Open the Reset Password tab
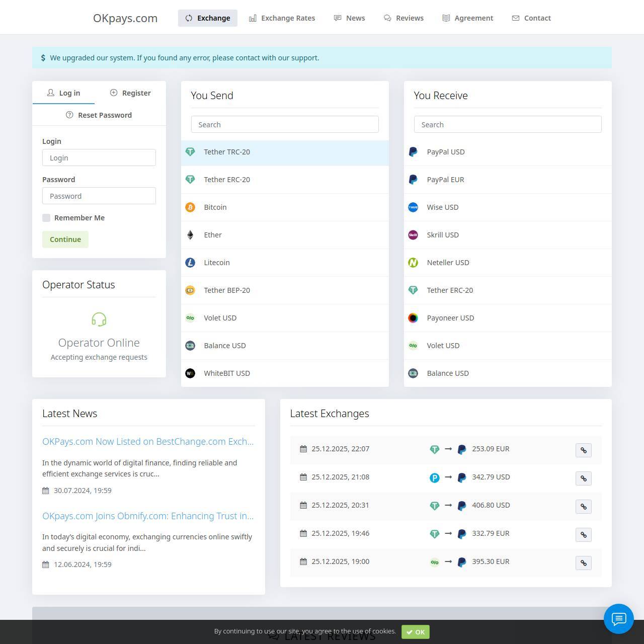644x644 pixels. 99,115
